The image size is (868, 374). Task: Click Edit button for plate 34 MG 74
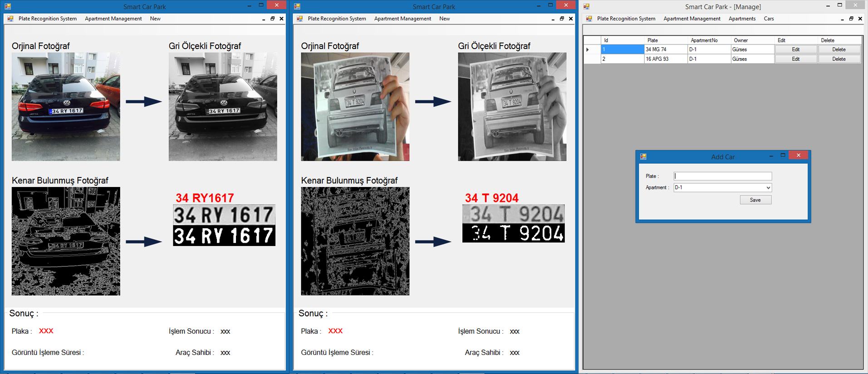(796, 49)
